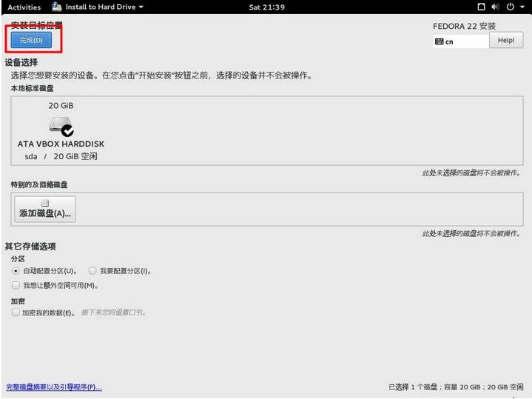Enable 加密我的数据(E) checkbox
The image size is (532, 399).
coord(16,312)
